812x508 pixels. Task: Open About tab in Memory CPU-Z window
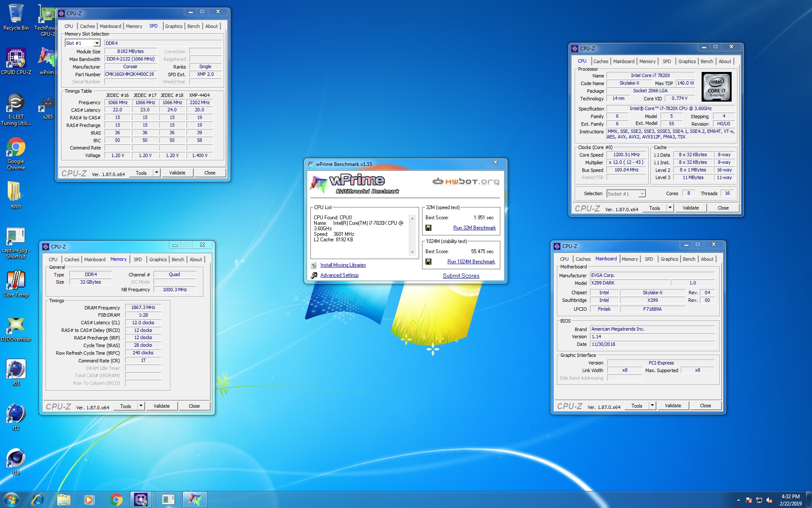click(x=195, y=260)
